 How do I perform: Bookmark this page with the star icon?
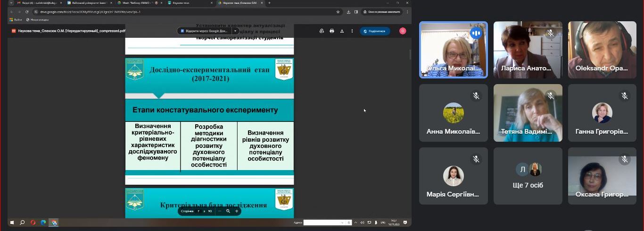point(338,12)
